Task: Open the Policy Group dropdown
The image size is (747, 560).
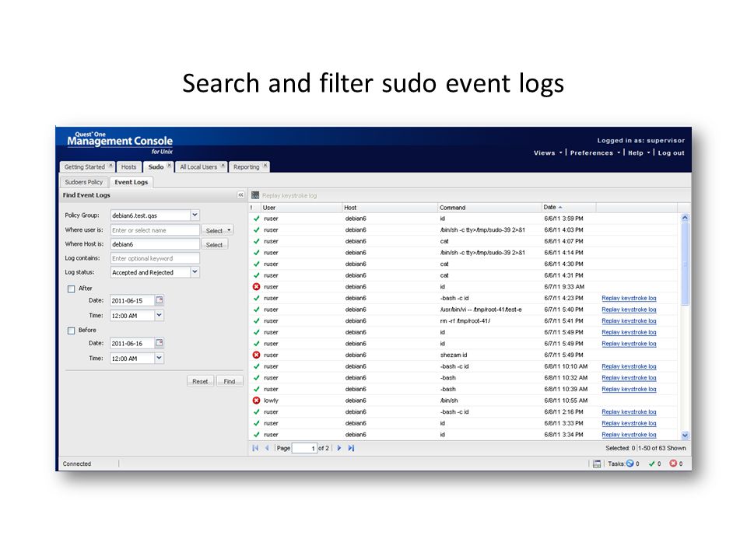Action: (x=195, y=215)
